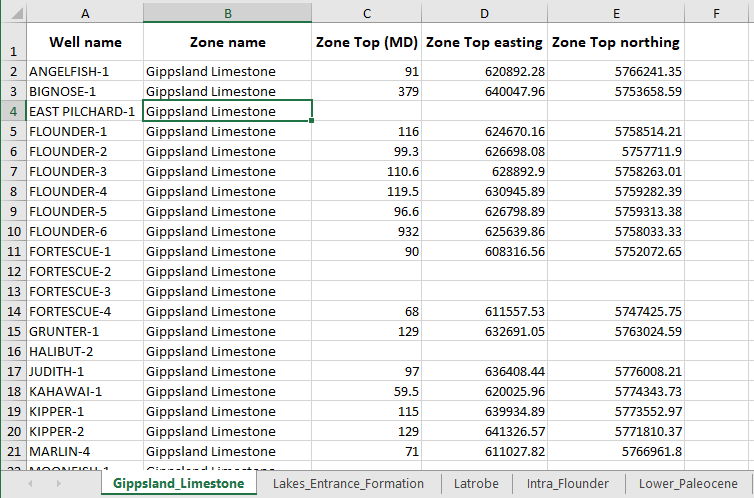Screen dimensions: 754x498
Task: Click the fill handle of selected cell
Action: click(313, 121)
